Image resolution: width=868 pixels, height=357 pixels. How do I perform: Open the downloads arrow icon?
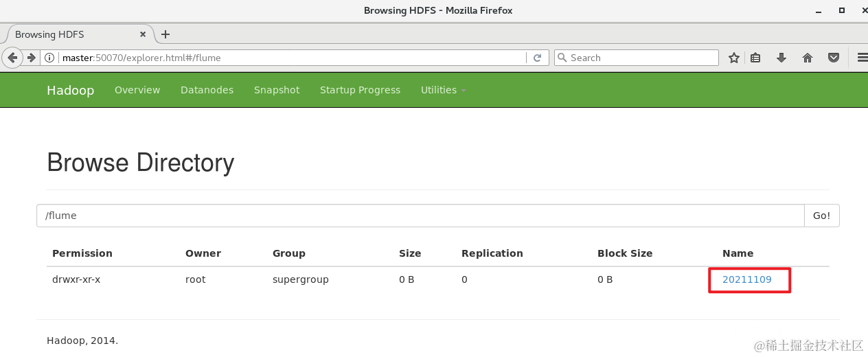pyautogui.click(x=781, y=58)
